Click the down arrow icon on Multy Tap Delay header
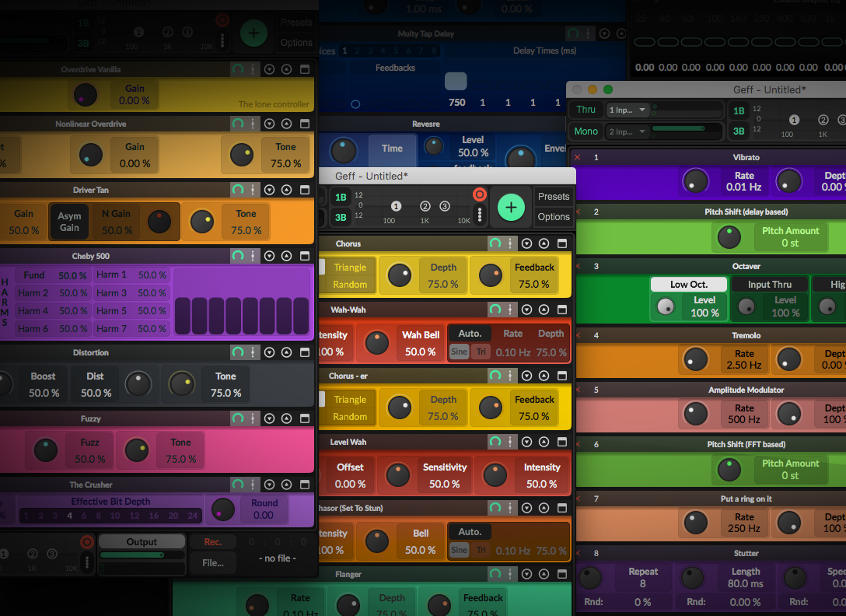846x616 pixels. click(x=605, y=33)
